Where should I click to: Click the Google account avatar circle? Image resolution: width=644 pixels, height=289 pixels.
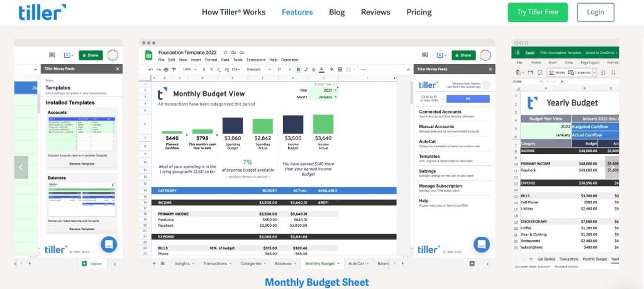pyautogui.click(x=485, y=55)
